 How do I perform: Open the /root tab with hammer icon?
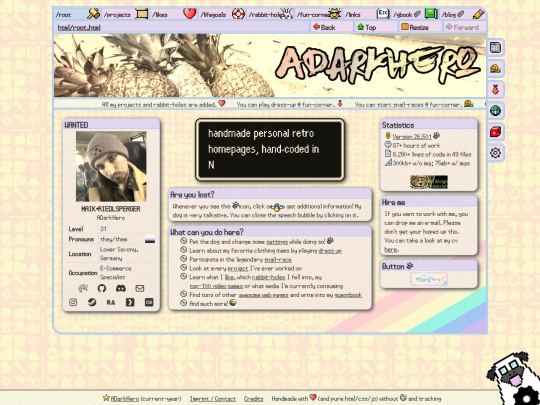(78, 14)
